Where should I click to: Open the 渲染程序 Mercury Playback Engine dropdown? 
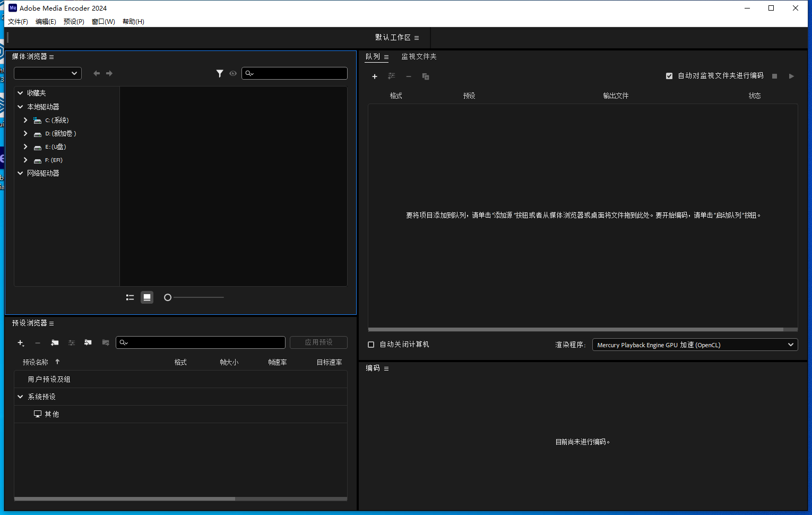click(695, 345)
